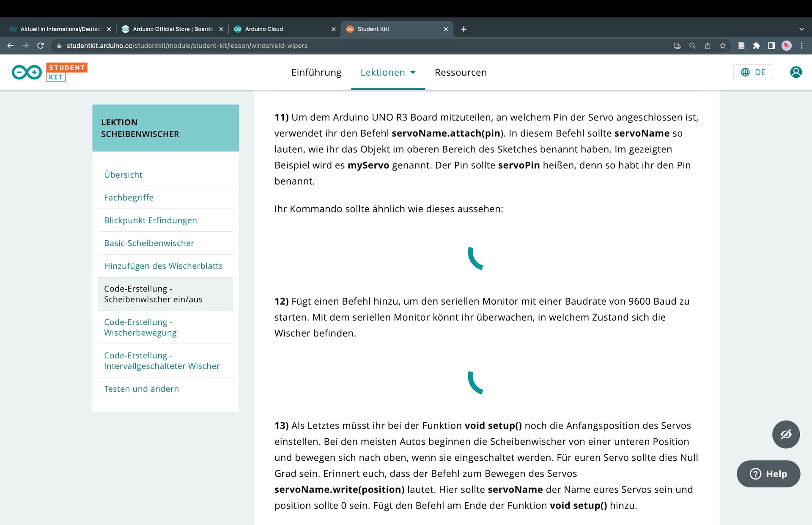
Task: Open the DE language selector
Action: (x=753, y=72)
